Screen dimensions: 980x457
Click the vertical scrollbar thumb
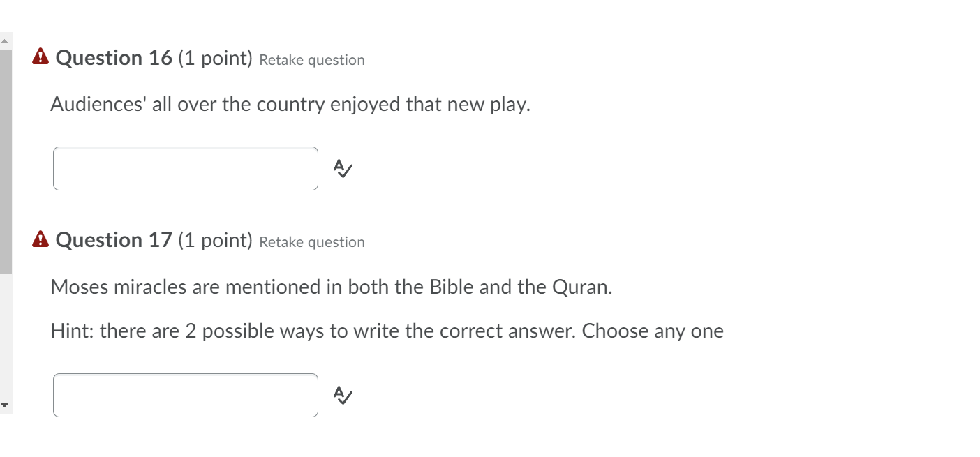click(6, 160)
